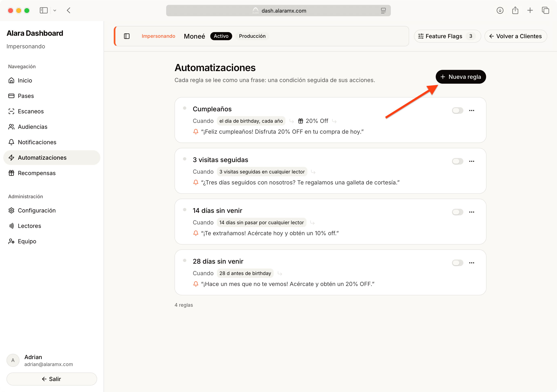Click the Producción environment badge
The image size is (557, 392).
pos(252,36)
